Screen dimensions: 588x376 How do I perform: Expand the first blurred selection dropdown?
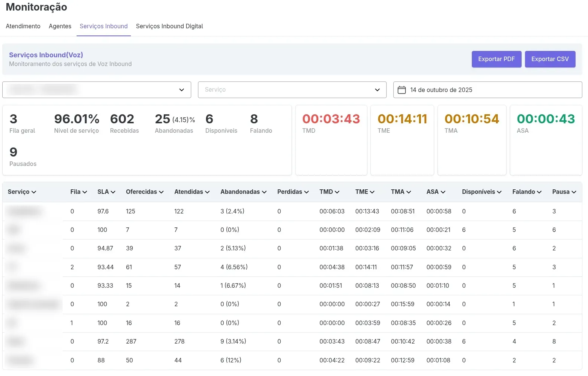click(97, 90)
